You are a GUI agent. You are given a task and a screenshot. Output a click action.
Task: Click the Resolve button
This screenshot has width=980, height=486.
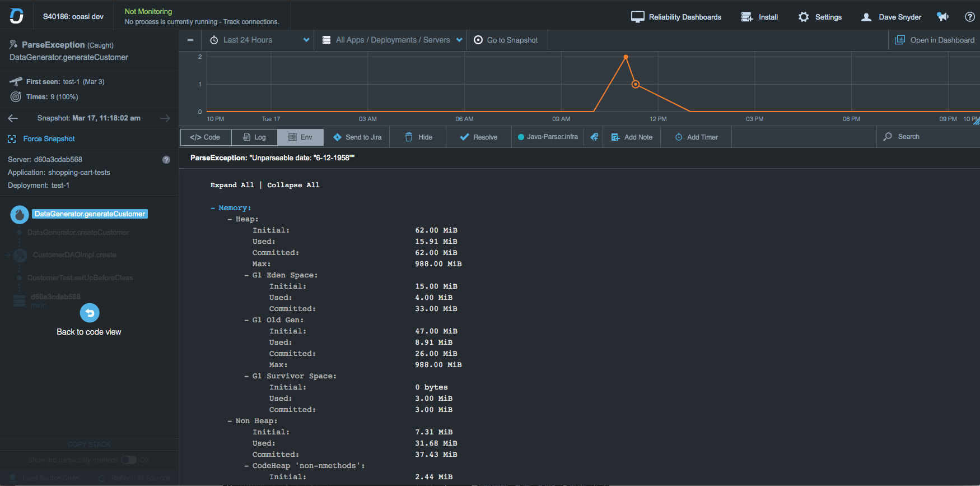[x=479, y=137]
